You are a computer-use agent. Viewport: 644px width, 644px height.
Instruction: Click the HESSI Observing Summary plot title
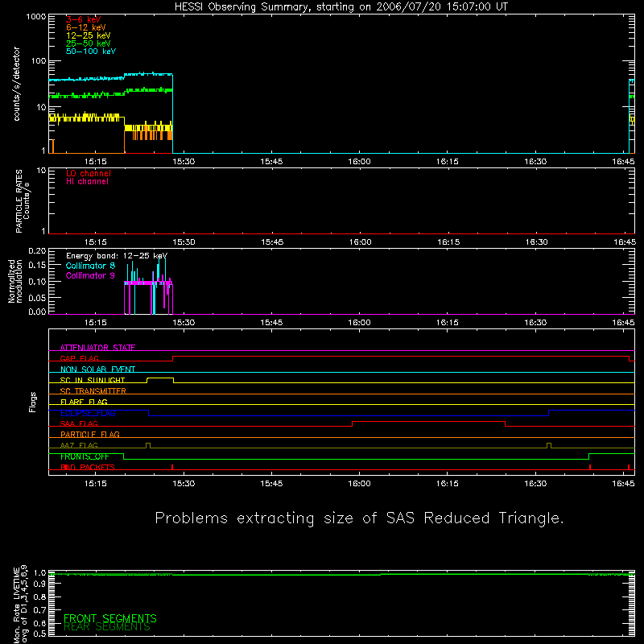point(341,7)
